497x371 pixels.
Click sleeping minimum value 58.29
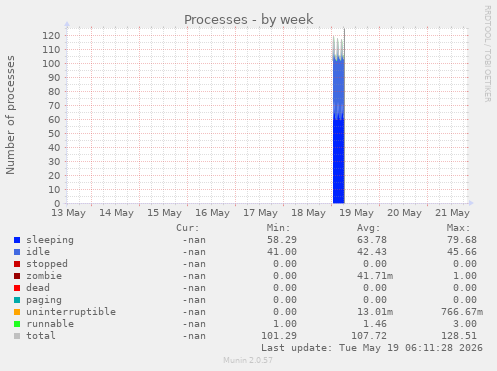[x=282, y=240]
